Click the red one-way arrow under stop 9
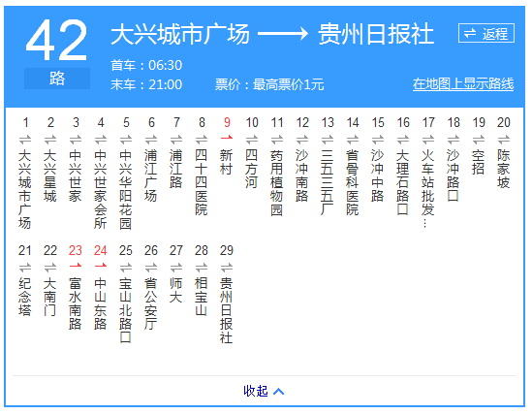The height and width of the screenshot is (414, 532). pyautogui.click(x=227, y=138)
